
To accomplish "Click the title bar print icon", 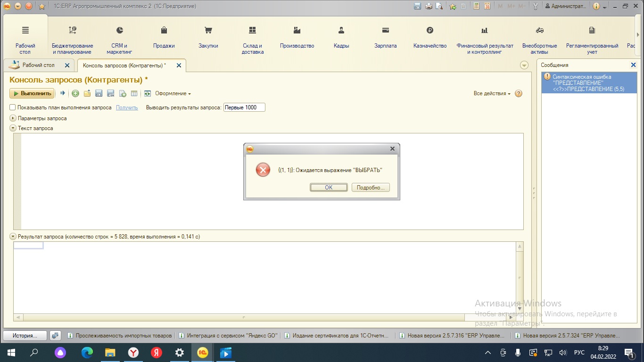I will (429, 6).
